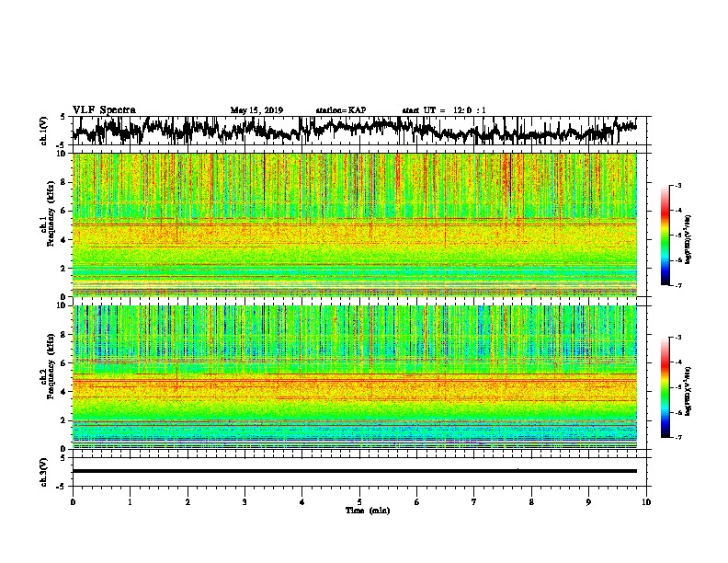This screenshot has height=563, width=728.
Task: Click the "-3" tick on ch.1 colorbar
Action: 677,185
